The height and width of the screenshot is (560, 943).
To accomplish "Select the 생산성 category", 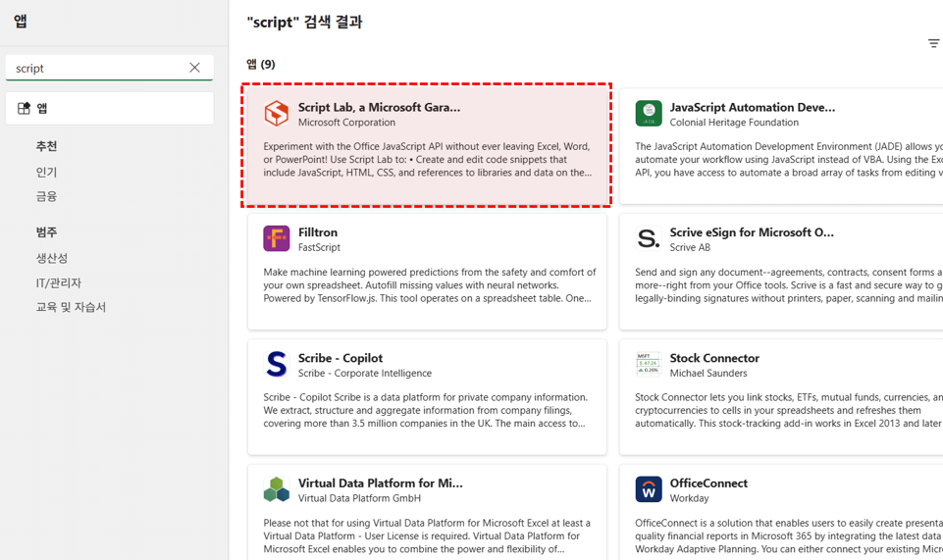I will [52, 258].
